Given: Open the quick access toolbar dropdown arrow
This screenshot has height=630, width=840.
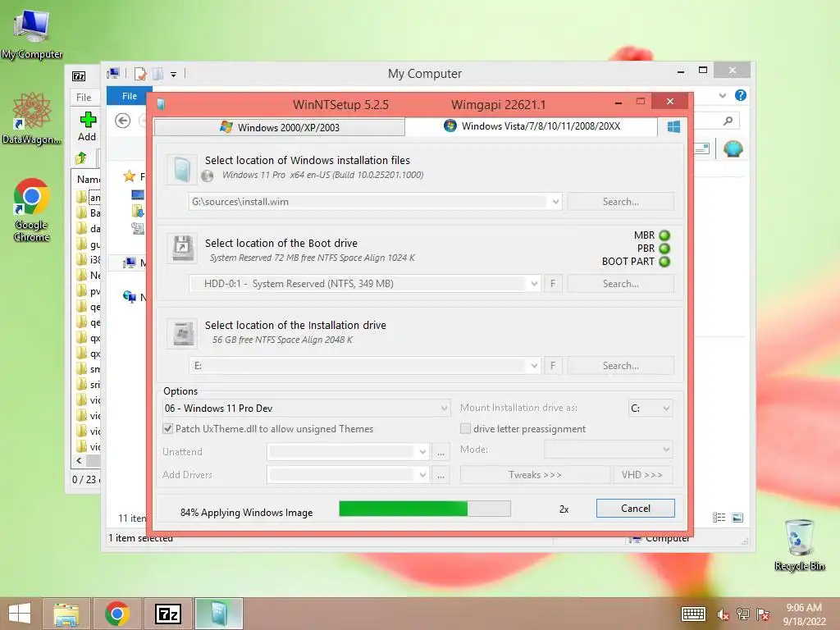Looking at the screenshot, I should [x=174, y=75].
